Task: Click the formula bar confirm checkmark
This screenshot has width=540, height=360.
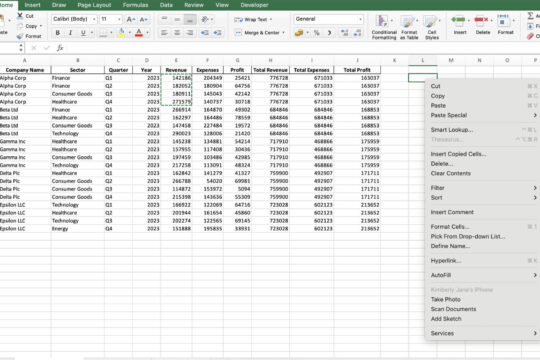Action: [x=46, y=48]
